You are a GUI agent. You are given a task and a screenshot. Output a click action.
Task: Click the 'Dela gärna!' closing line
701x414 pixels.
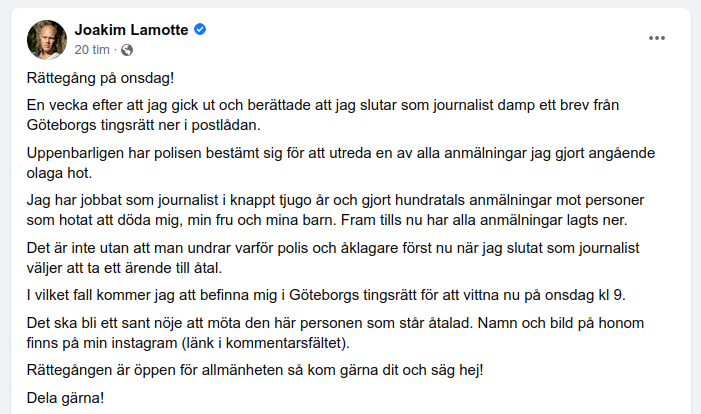click(65, 398)
